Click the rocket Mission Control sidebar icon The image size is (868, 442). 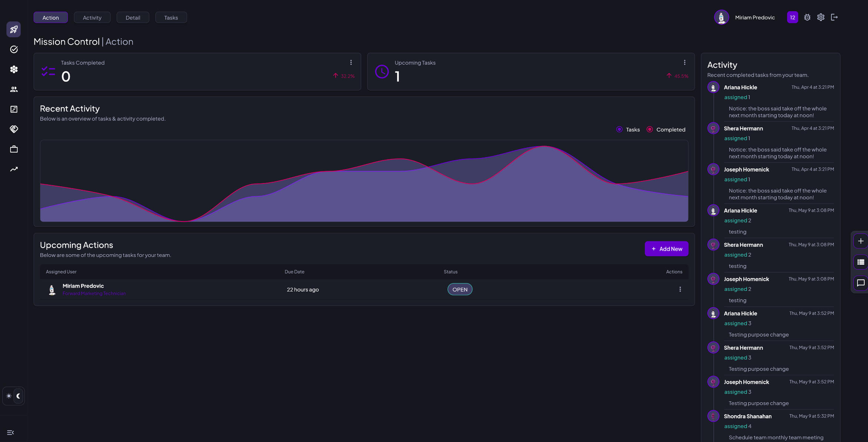(x=14, y=29)
